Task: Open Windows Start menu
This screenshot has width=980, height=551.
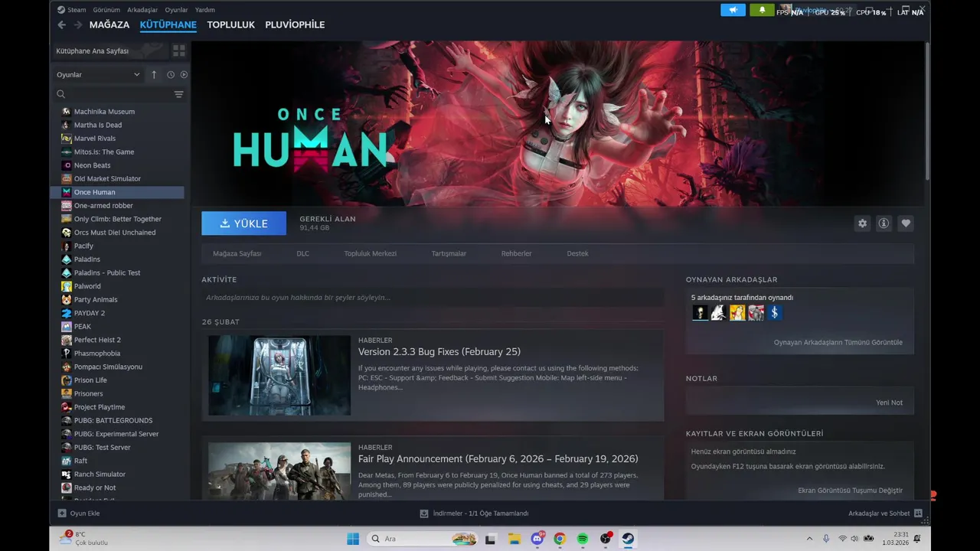Action: coord(353,539)
